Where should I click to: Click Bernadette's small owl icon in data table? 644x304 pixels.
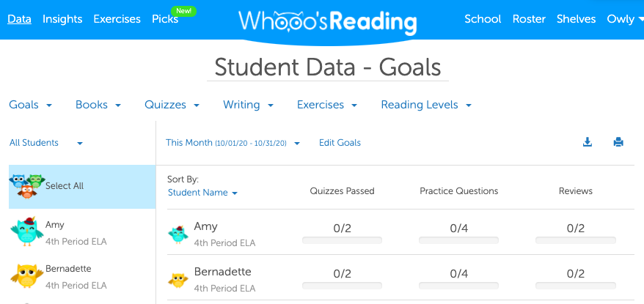coord(178,278)
